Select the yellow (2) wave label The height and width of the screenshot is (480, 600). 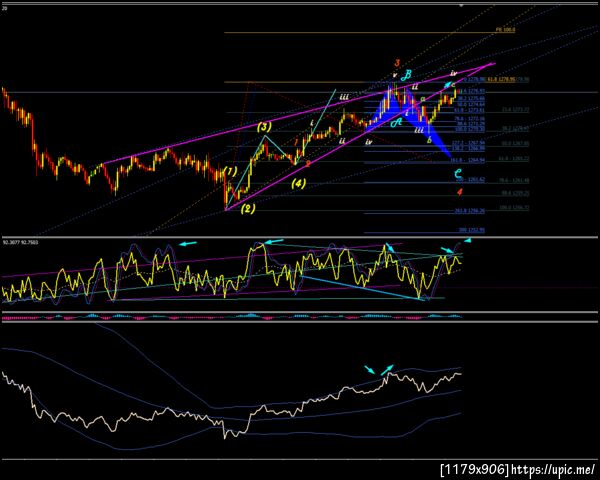[x=248, y=209]
